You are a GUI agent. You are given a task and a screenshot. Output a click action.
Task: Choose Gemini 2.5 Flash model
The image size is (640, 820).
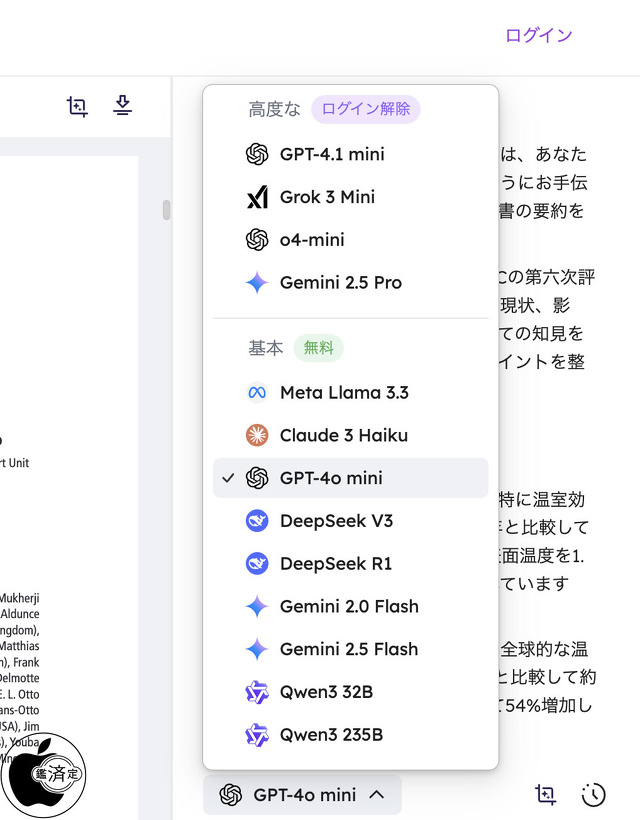tap(350, 650)
